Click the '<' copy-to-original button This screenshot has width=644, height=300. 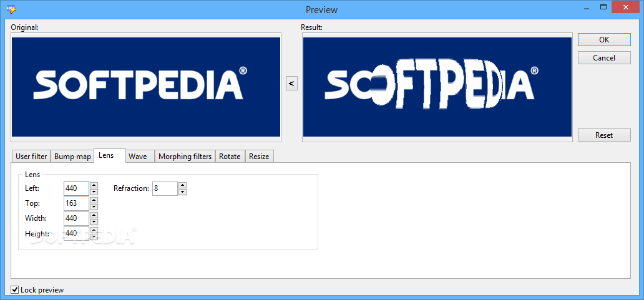point(291,84)
